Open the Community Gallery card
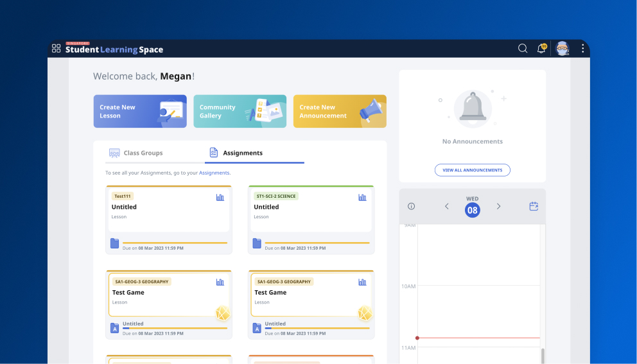Image resolution: width=637 pixels, height=364 pixels. pos(240,112)
